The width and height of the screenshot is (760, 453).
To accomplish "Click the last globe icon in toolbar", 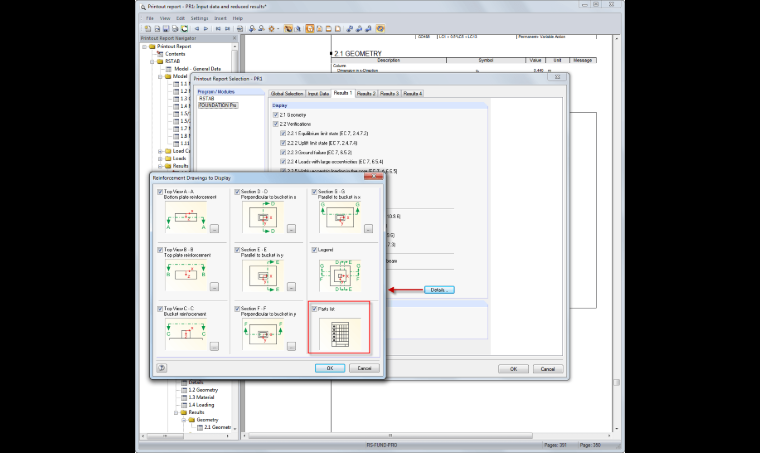I will pos(380,29).
